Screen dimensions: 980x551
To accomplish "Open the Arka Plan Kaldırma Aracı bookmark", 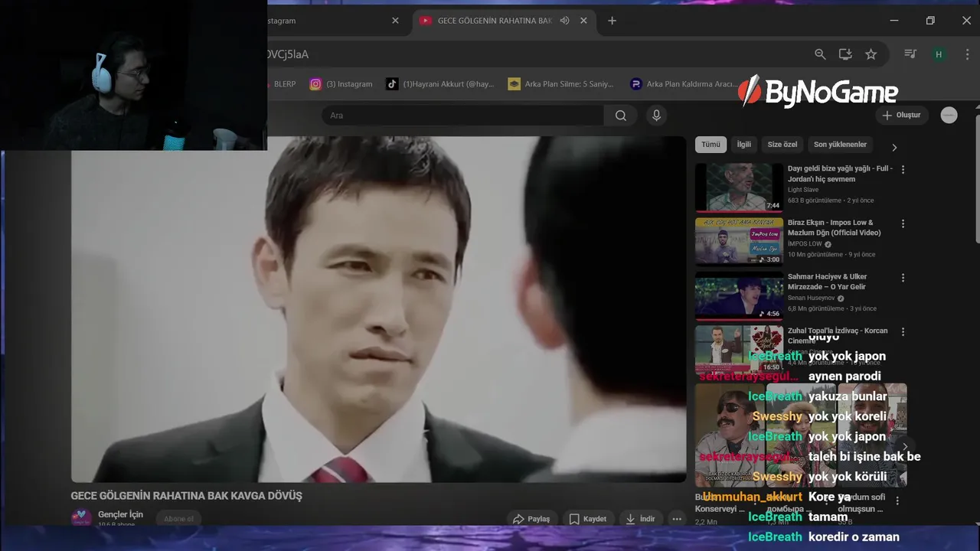I will pyautogui.click(x=683, y=84).
